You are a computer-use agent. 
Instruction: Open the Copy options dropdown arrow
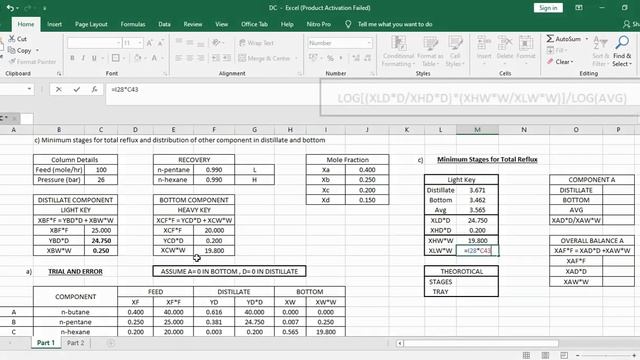[37, 50]
